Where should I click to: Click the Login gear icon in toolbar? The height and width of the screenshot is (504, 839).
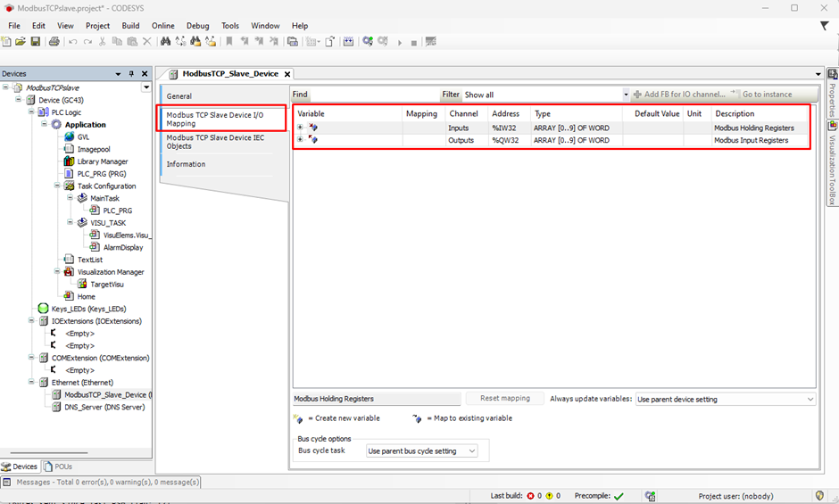point(368,41)
